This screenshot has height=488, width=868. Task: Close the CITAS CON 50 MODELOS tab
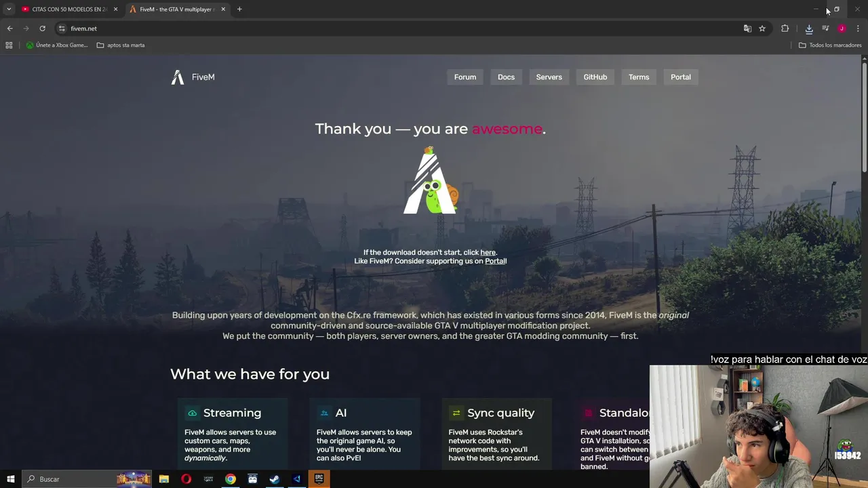pyautogui.click(x=115, y=9)
